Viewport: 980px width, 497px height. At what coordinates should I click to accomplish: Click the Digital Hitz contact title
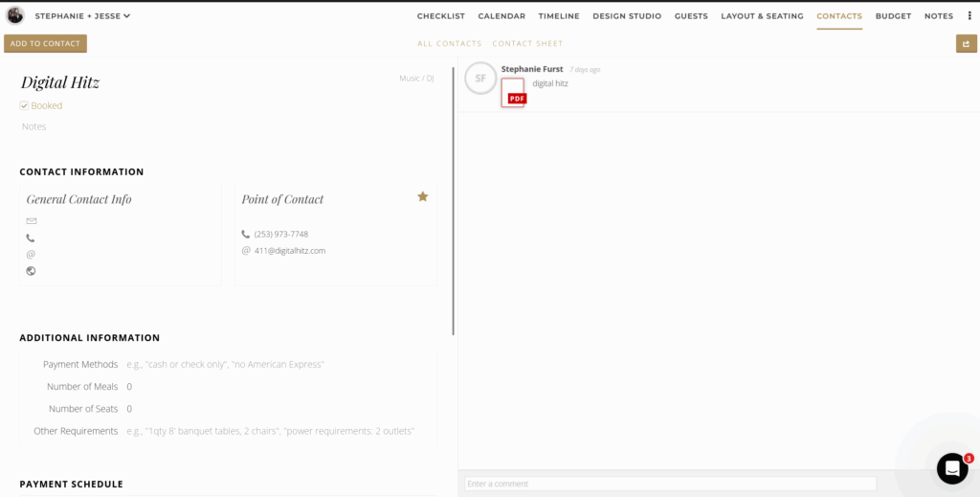point(60,82)
